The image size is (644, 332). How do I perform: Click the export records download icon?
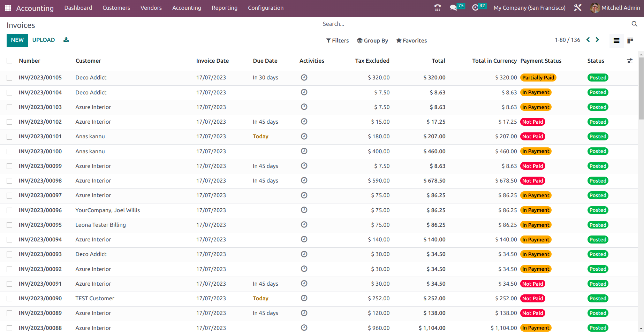click(x=66, y=39)
